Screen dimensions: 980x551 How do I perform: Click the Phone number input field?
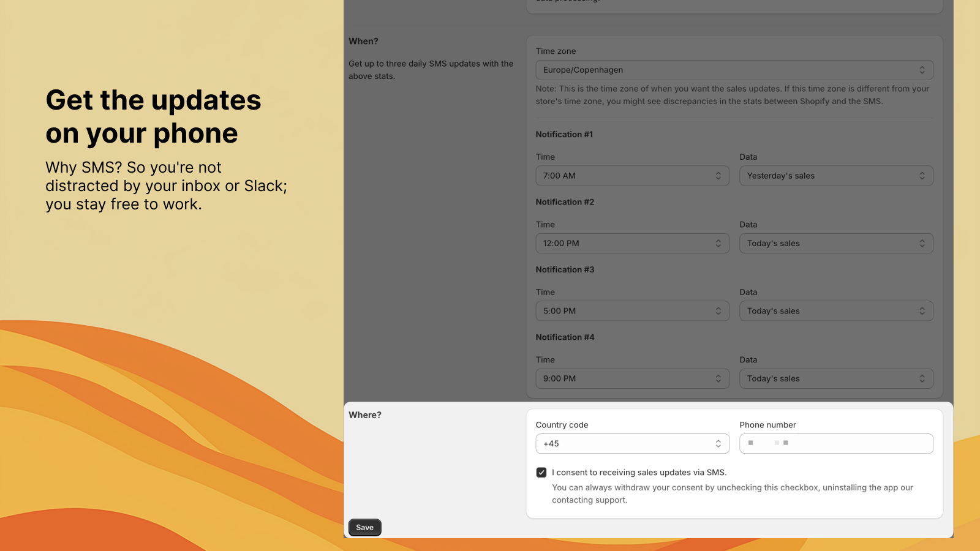pos(836,443)
